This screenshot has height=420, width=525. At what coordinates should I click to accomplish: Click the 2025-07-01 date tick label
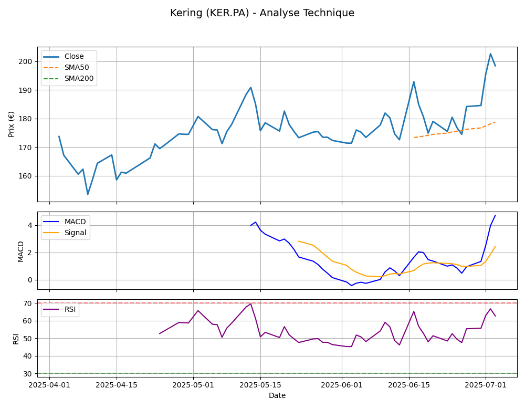[486, 384]
